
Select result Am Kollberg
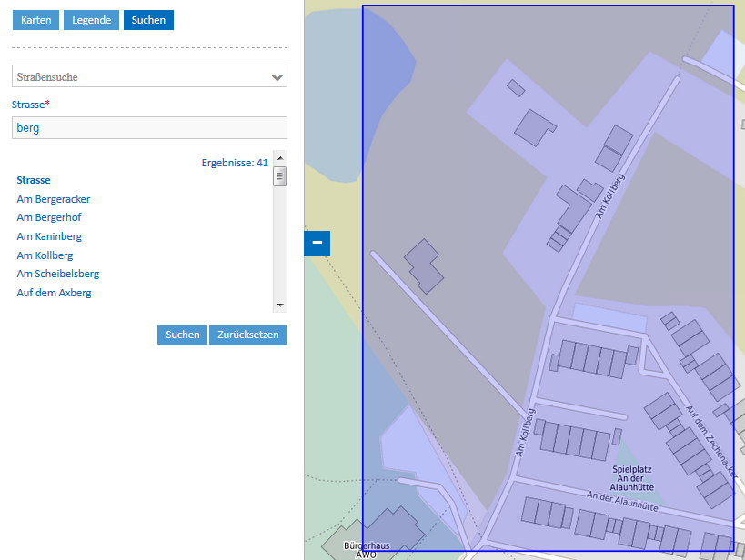tap(45, 255)
